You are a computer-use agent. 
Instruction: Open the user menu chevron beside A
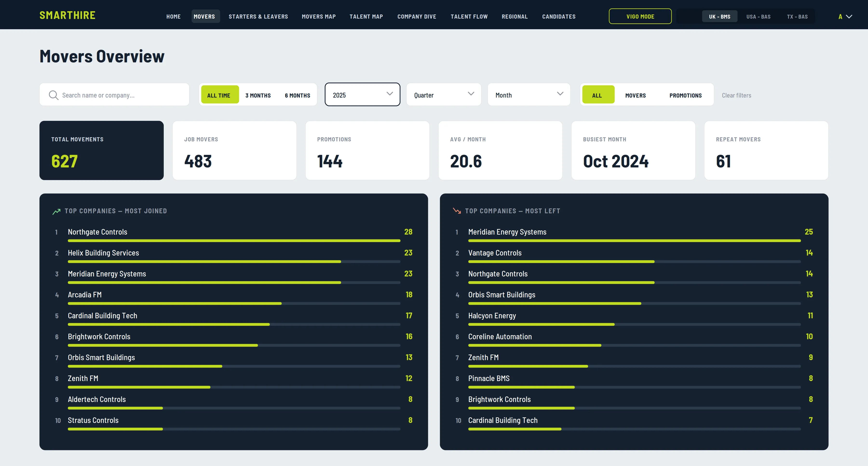coord(849,16)
